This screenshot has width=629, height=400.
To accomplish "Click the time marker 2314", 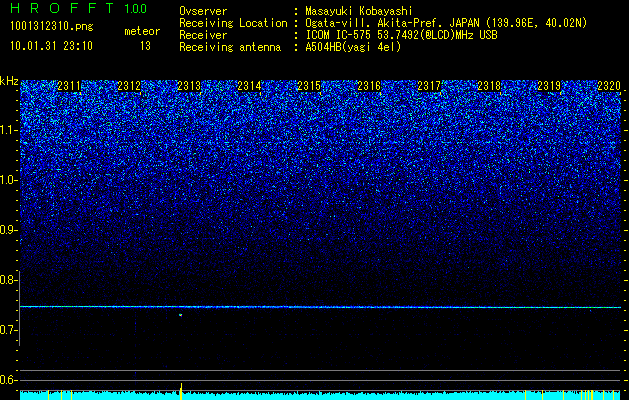I will pyautogui.click(x=249, y=85).
